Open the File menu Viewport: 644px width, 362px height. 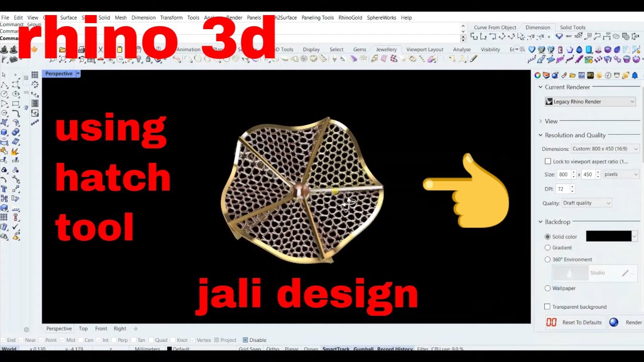tap(5, 18)
